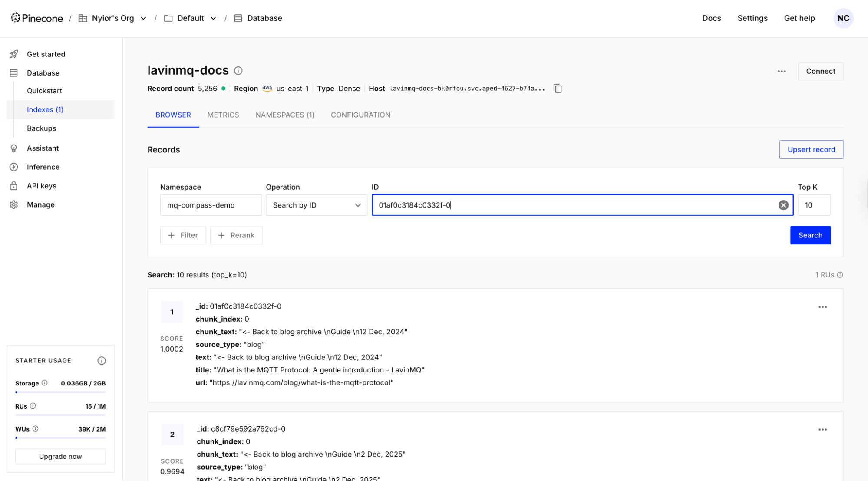The image size is (868, 481).
Task: Click the Storage info icon
Action: 44,383
